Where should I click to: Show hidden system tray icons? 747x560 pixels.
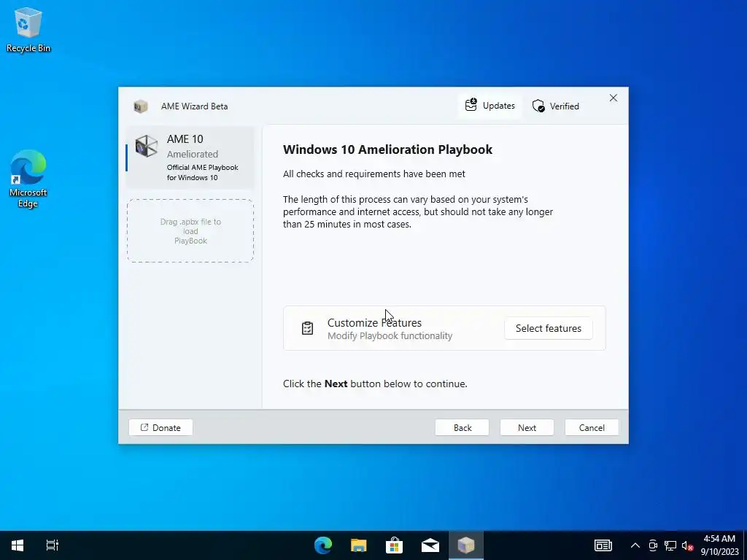(635, 545)
